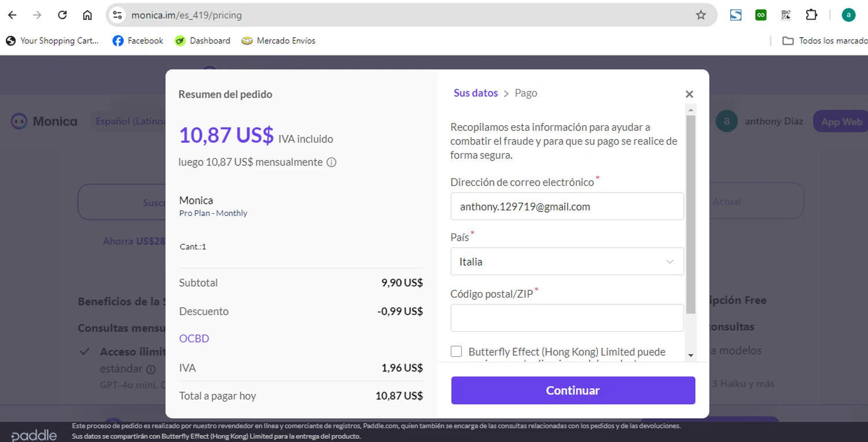Open the green infinity extension icon
The height and width of the screenshot is (442, 868).
point(761,15)
